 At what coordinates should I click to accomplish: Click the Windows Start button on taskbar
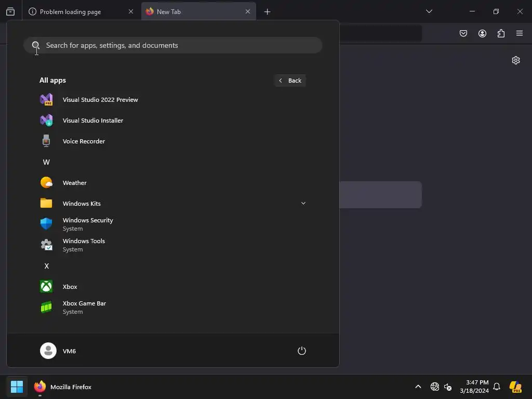[17, 387]
